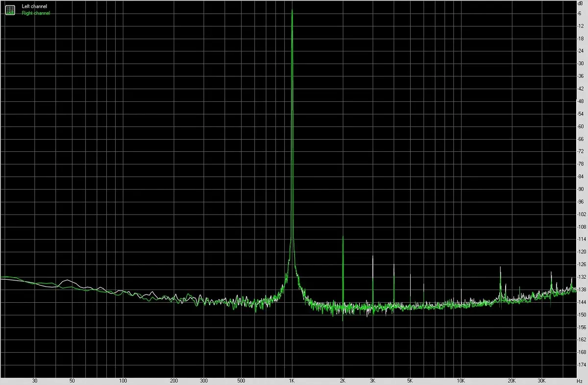Click the -120 dB level axis label
The image size is (588, 385).
click(x=582, y=252)
